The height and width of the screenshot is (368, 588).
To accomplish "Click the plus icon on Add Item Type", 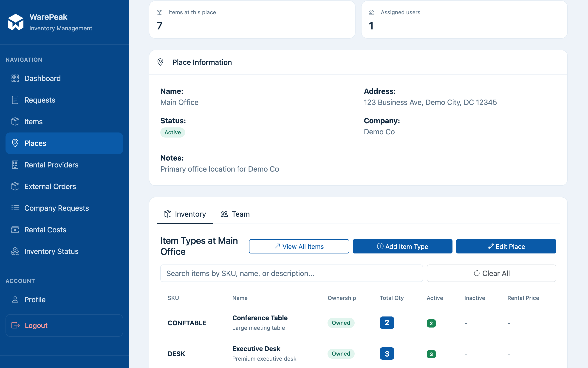I will [380, 246].
